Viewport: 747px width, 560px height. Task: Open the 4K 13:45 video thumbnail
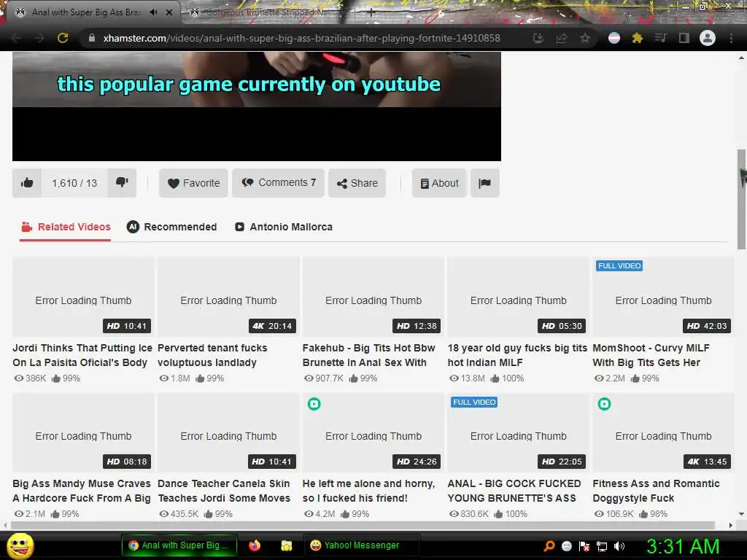pos(663,432)
